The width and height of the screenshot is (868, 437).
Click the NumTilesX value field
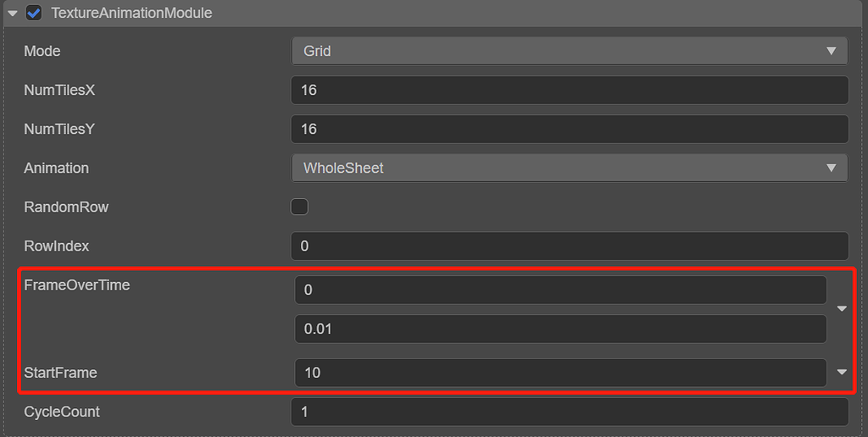570,90
